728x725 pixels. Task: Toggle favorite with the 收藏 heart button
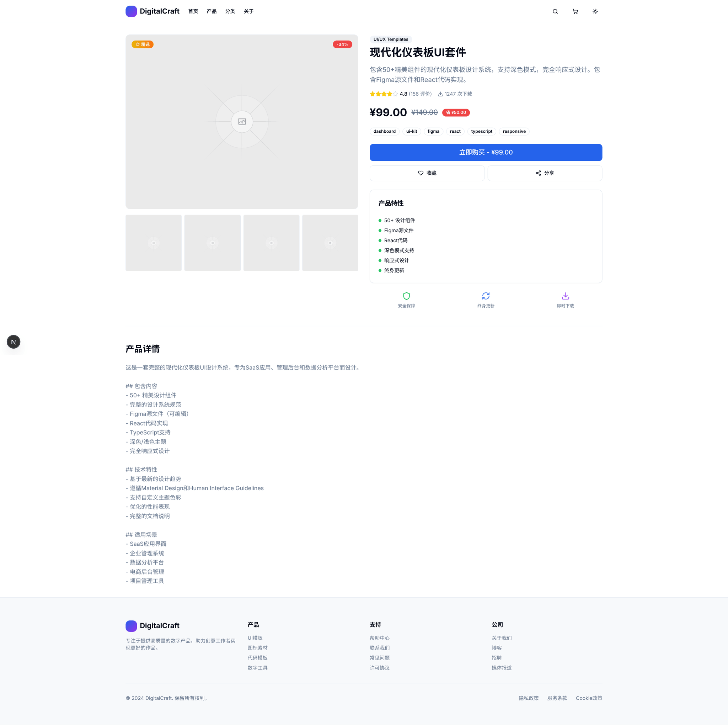coord(427,173)
